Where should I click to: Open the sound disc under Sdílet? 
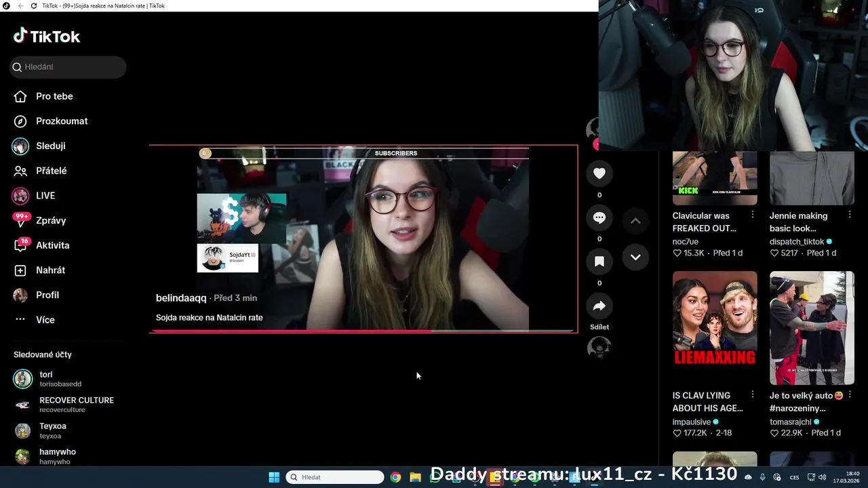[x=599, y=348]
